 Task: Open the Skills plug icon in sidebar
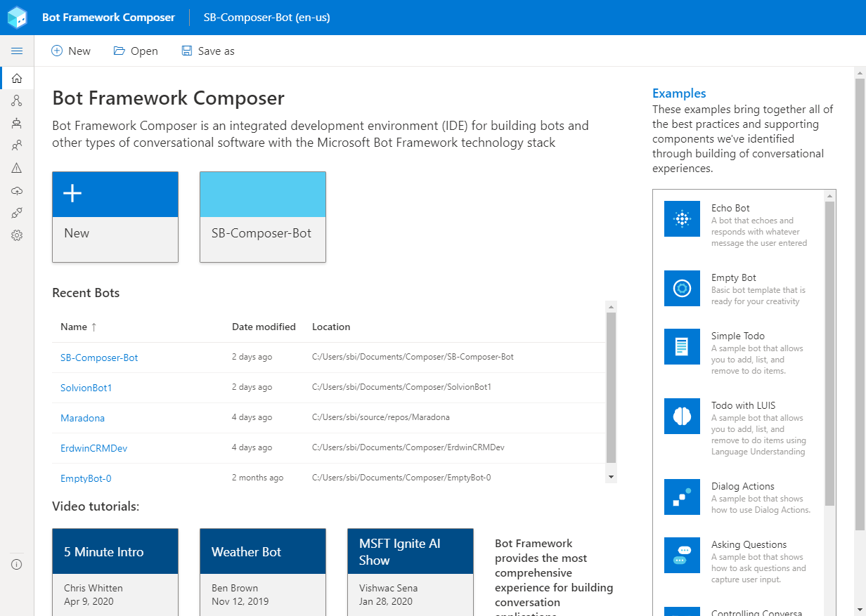pos(17,213)
